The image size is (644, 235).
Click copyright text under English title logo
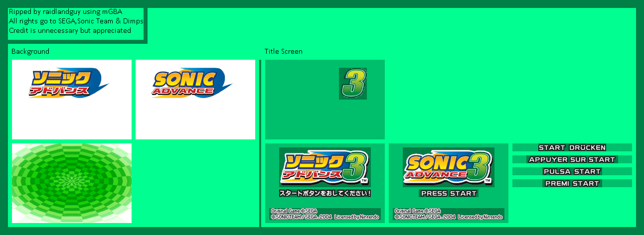click(x=449, y=214)
